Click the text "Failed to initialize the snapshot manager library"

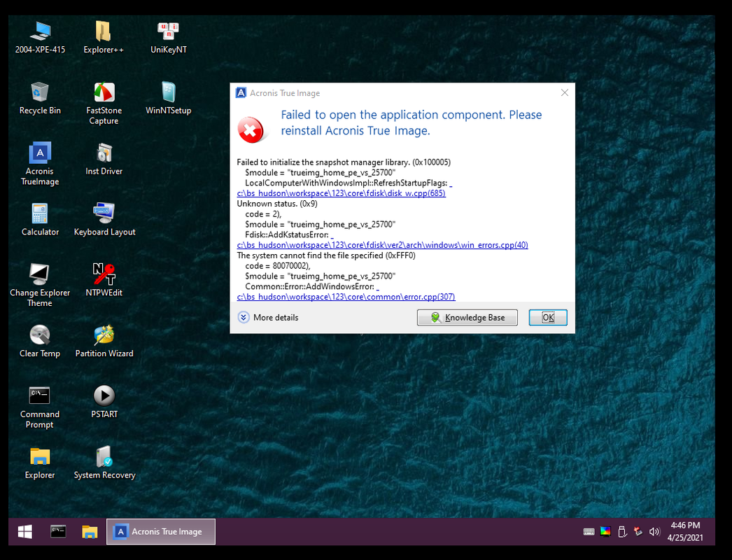point(323,162)
